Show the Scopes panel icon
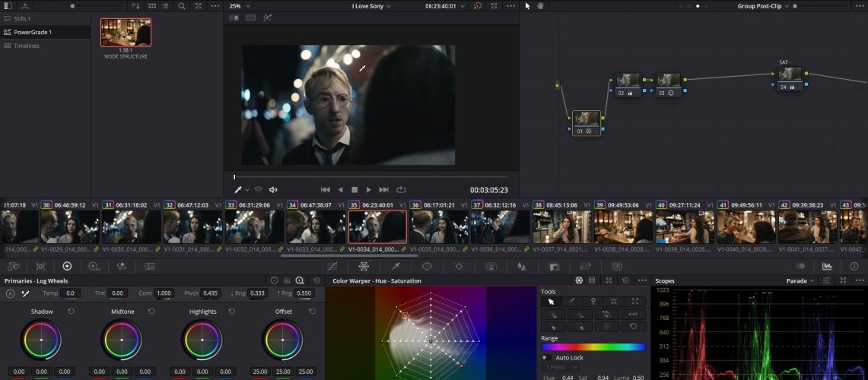This screenshot has width=868, height=380. 827,266
